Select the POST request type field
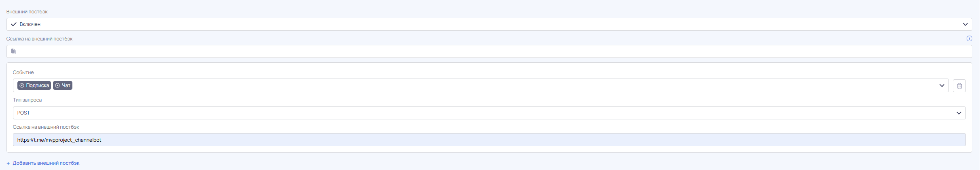980x170 pixels. point(489,113)
